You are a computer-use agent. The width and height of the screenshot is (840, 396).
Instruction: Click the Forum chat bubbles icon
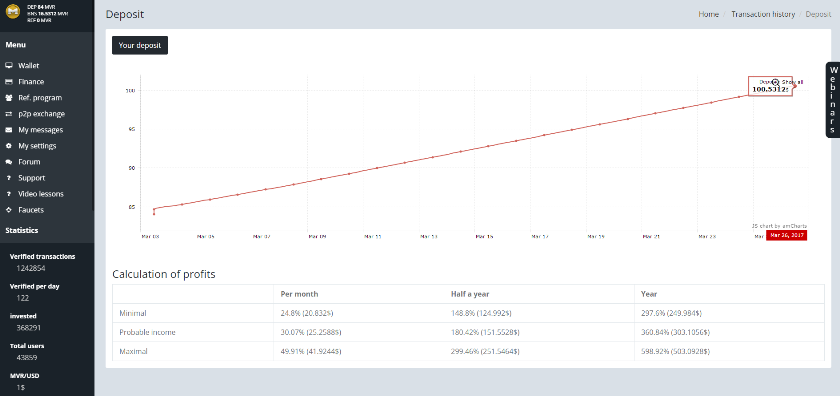(x=9, y=162)
